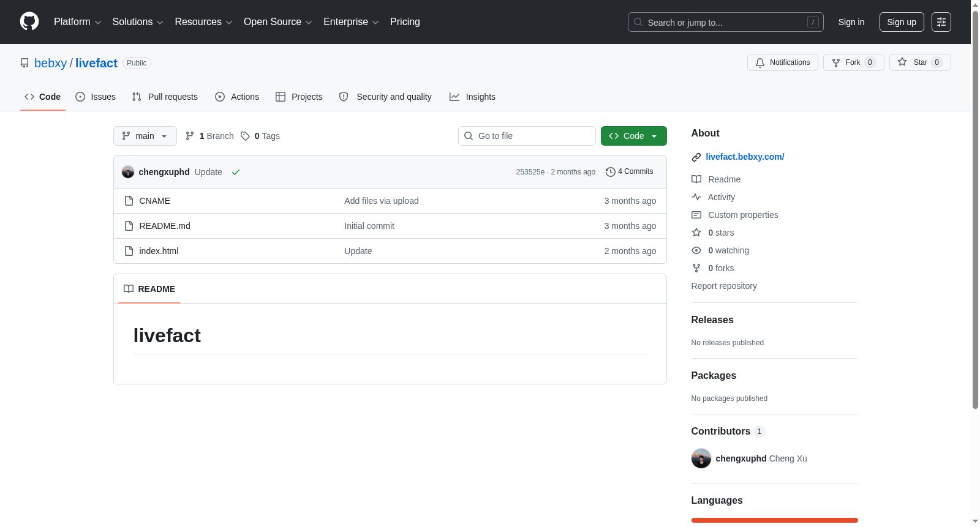The width and height of the screenshot is (980, 527).
Task: Click the Go to file search field
Action: [x=527, y=136]
